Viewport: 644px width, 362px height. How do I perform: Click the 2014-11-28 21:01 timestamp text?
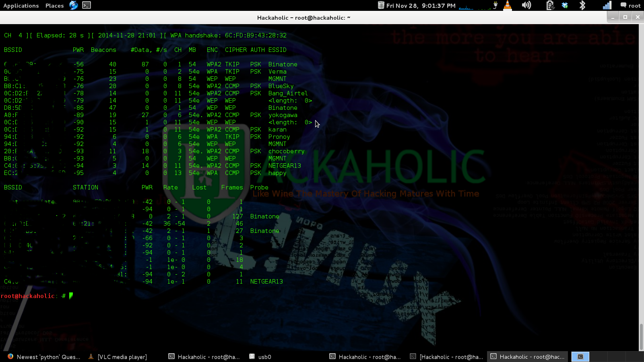[x=127, y=35]
